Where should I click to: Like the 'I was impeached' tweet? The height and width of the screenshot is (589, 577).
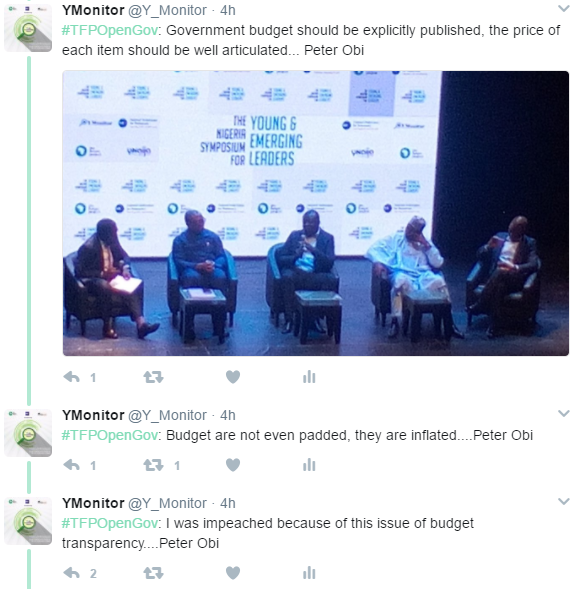click(x=233, y=573)
